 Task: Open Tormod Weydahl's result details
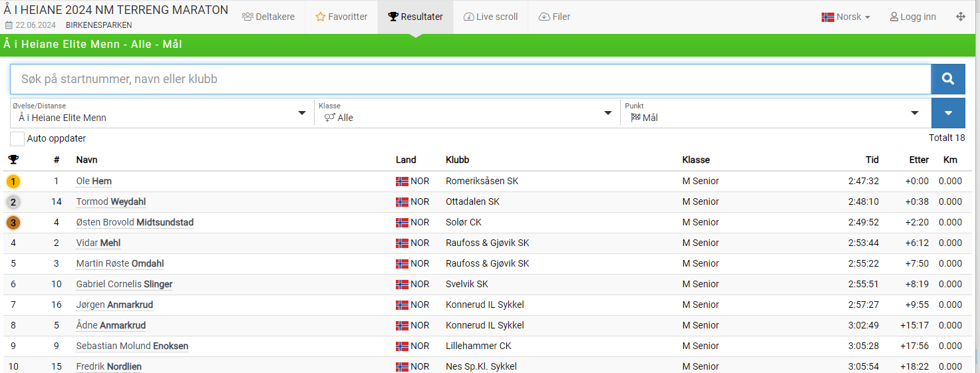pyautogui.click(x=110, y=202)
